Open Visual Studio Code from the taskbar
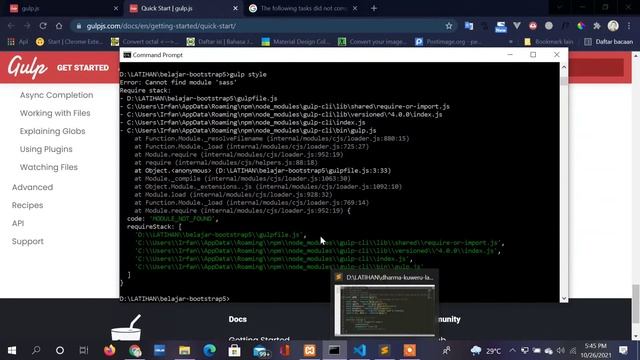 [360, 350]
